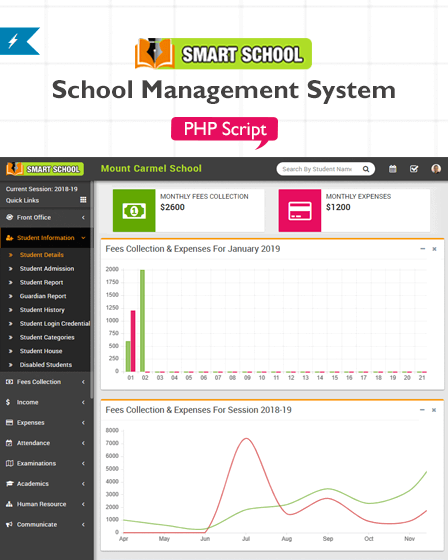Click the Income dollar icon
The height and width of the screenshot is (560, 448).
click(8, 402)
